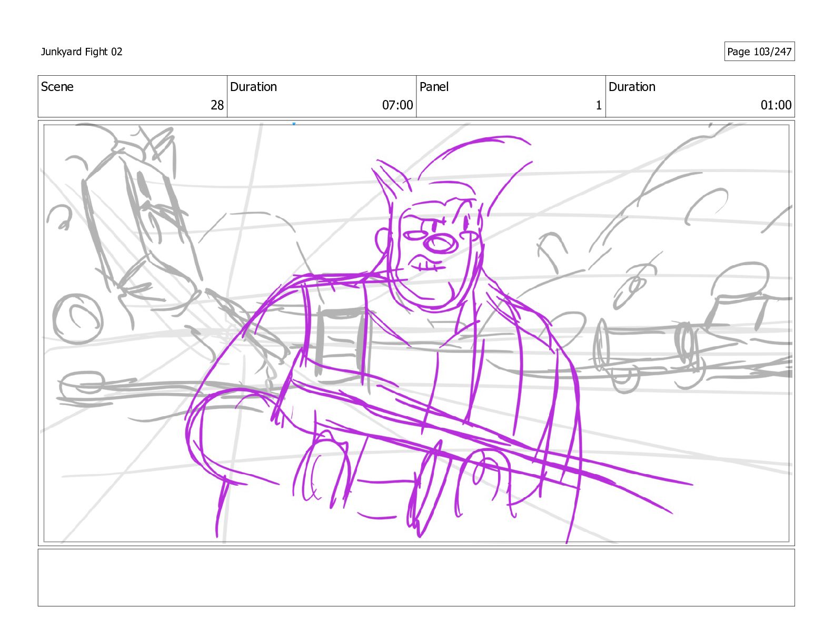This screenshot has height=644, width=834.
Task: Click the scene duration value '07:00'
Action: pos(398,105)
